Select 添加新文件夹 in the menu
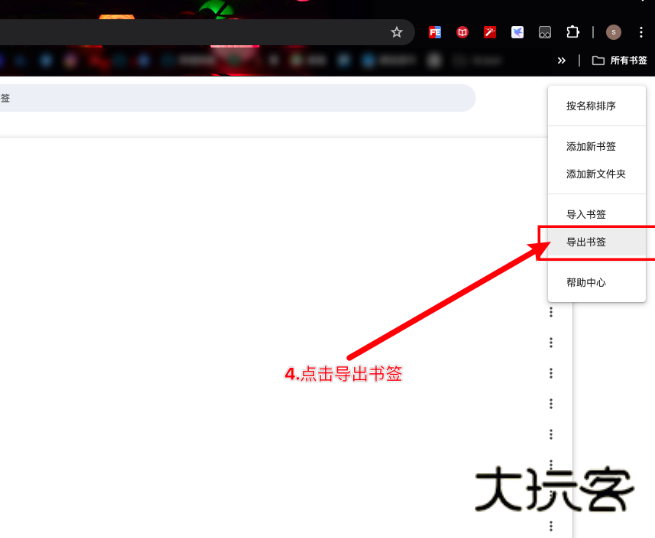Screen dimensions: 655x538 (596, 174)
